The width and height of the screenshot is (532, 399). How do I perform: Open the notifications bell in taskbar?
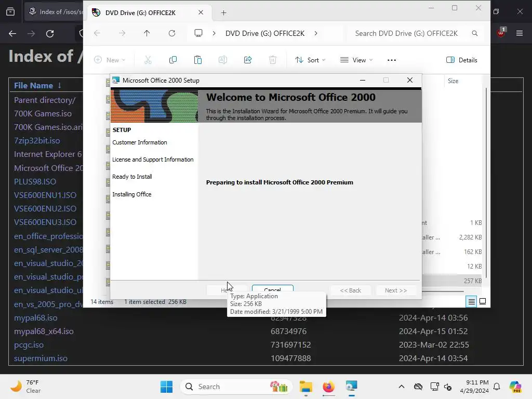pos(497,387)
